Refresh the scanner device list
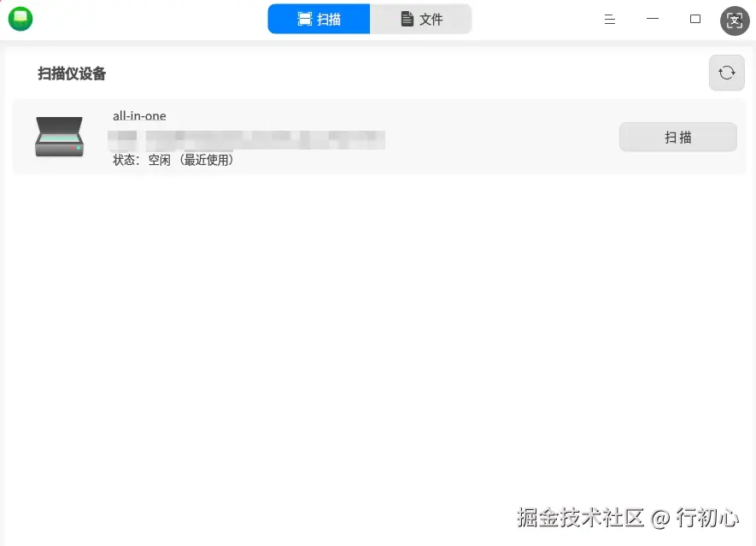756x546 pixels. point(726,73)
